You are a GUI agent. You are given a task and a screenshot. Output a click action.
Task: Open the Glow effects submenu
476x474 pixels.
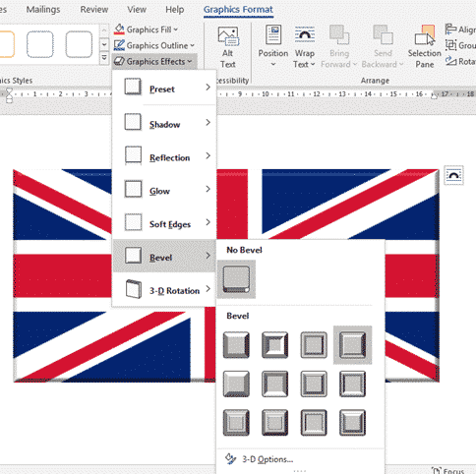[164, 190]
